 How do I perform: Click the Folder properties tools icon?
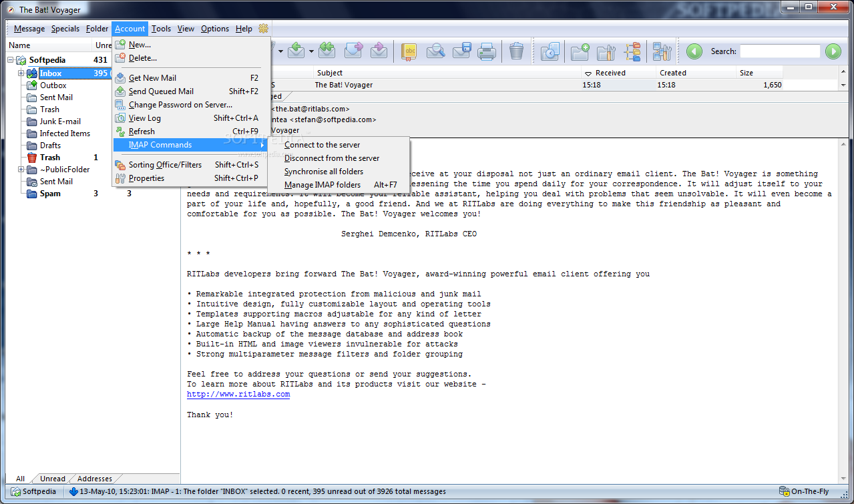(606, 51)
